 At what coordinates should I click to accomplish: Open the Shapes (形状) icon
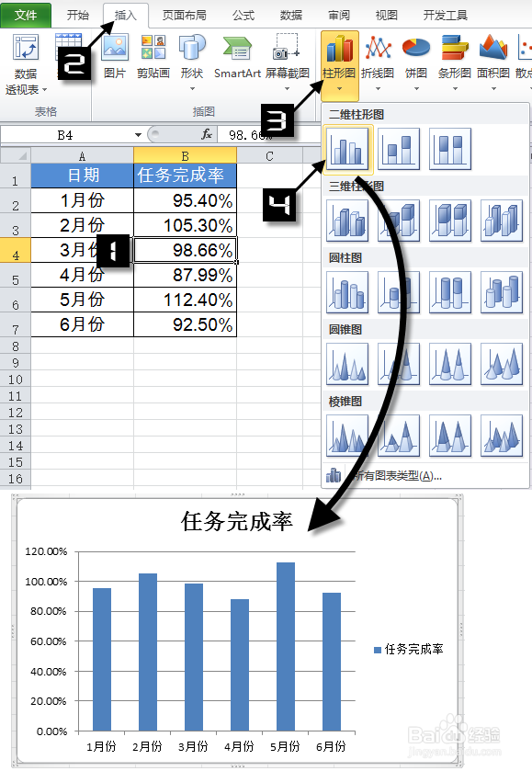pyautogui.click(x=192, y=47)
